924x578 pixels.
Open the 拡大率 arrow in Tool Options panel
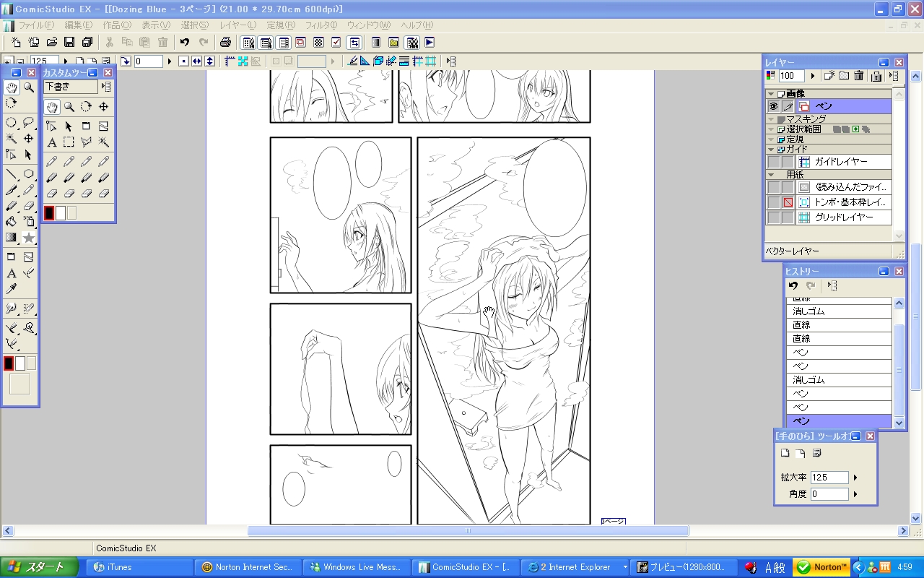click(855, 478)
